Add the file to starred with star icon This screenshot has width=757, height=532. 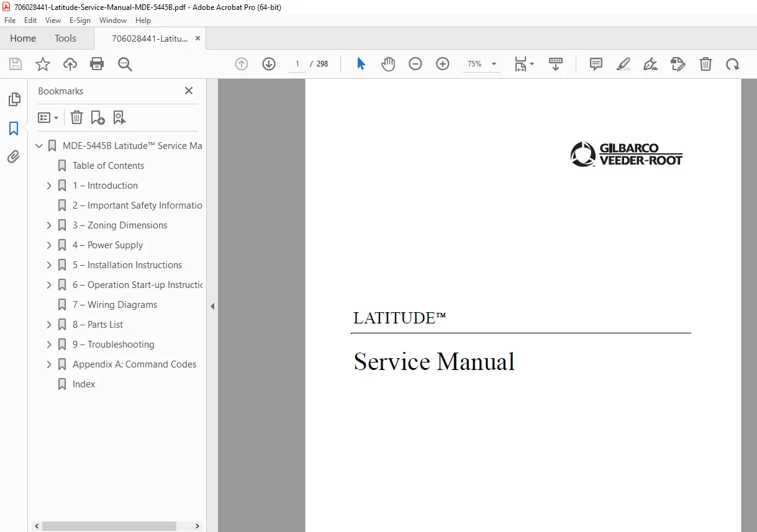click(x=43, y=64)
